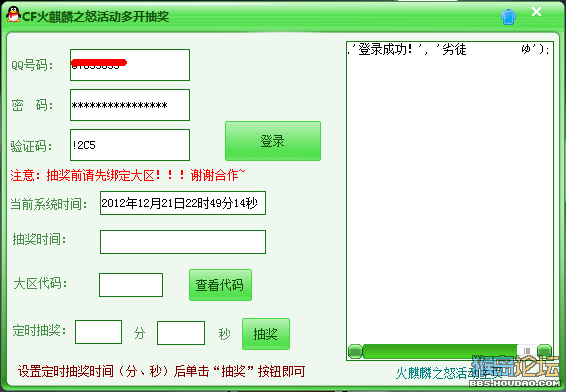Click the window title CF火麒麟之怒活动多开抽奖
The height and width of the screenshot is (392, 566).
coord(95,17)
